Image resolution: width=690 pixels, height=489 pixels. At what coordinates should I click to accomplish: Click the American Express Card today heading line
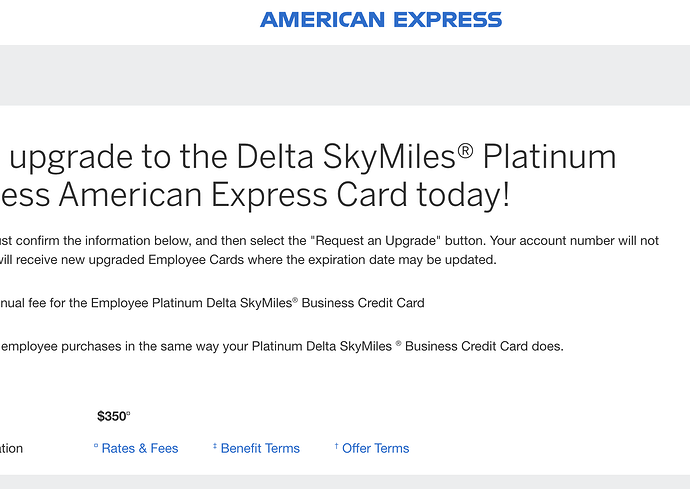coord(260,195)
